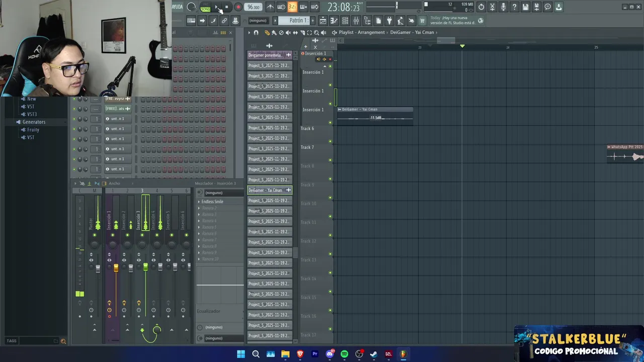644x362 pixels.
Task: Start playback with the play button
Action: [x=216, y=7]
